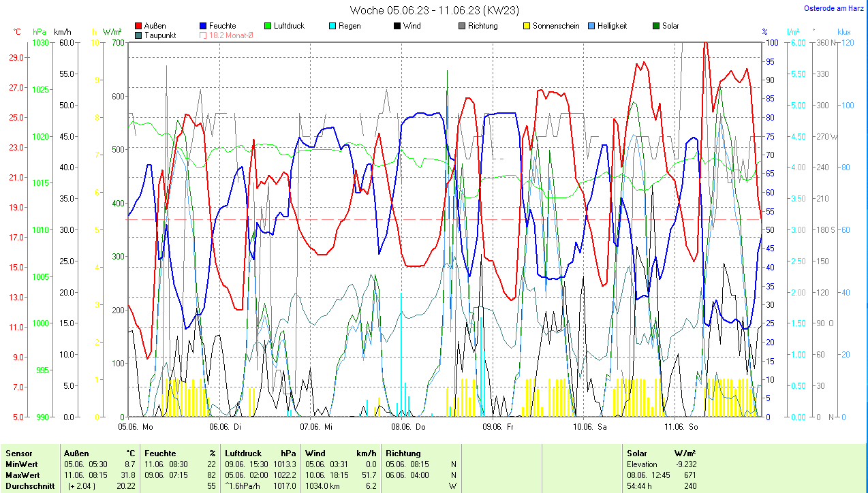Image resolution: width=868 pixels, height=493 pixels.
Task: Click the Helligkeit legend swatch
Action: 591,26
